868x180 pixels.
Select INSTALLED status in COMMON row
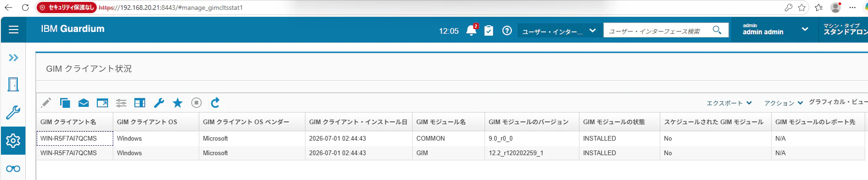[x=619, y=138]
